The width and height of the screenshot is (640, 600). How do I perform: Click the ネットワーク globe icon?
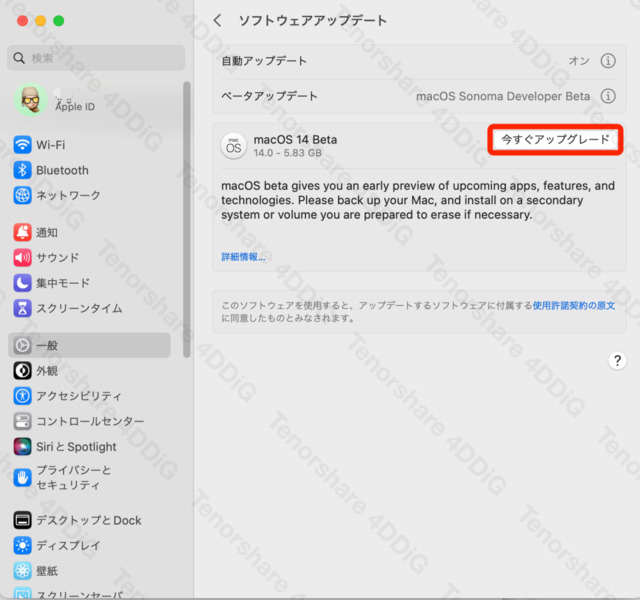pyautogui.click(x=22, y=195)
